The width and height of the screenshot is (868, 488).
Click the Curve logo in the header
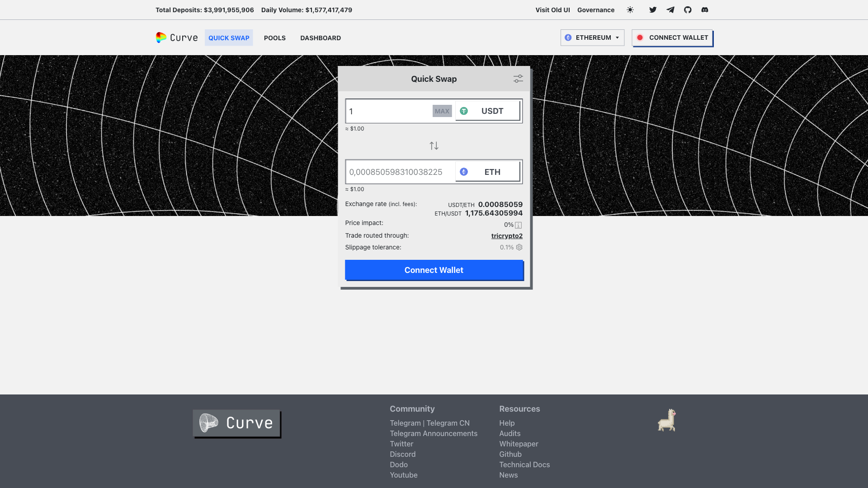click(177, 38)
